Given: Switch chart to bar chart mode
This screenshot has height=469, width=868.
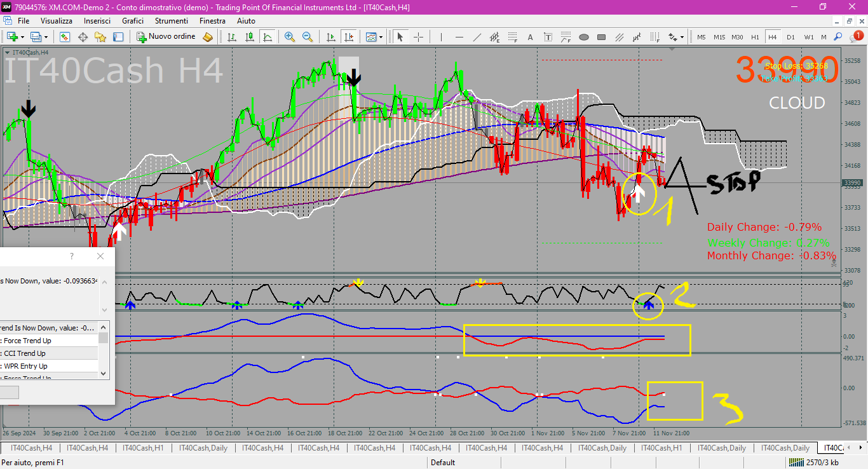Looking at the screenshot, I should pos(232,37).
